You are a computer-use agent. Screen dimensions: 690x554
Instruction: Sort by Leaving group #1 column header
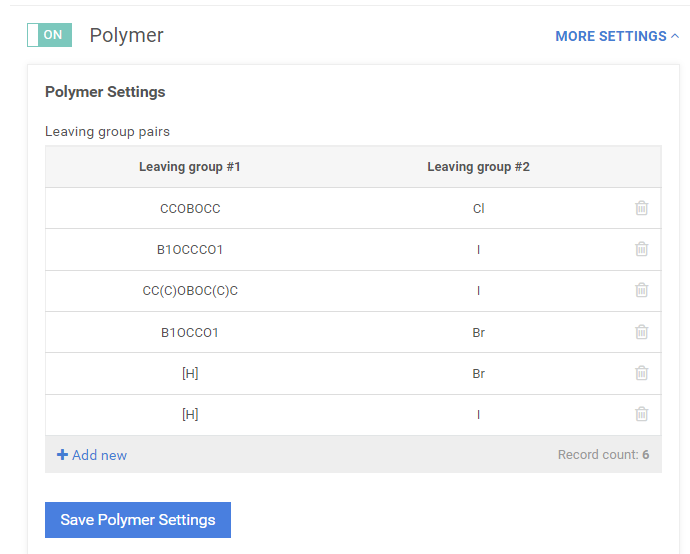(x=190, y=167)
